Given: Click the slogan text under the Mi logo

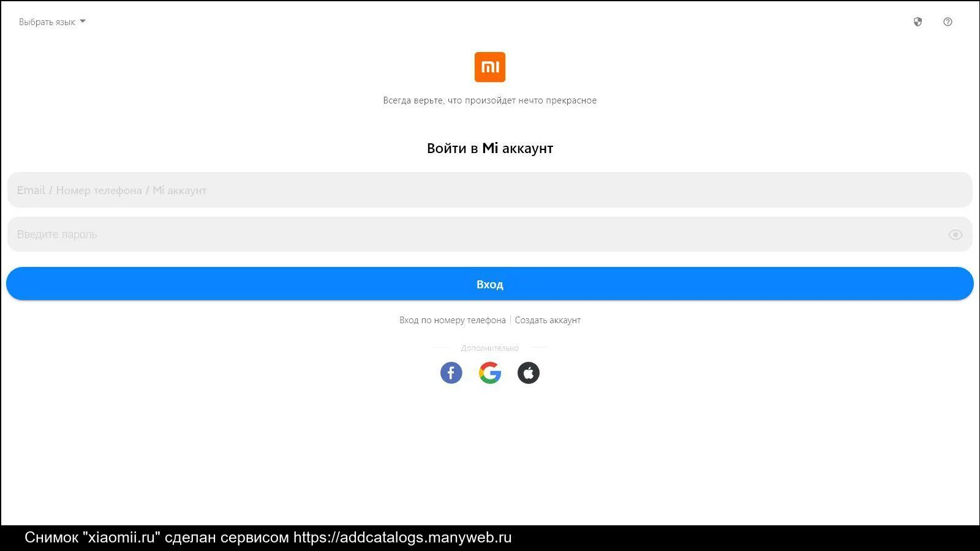Looking at the screenshot, I should pyautogui.click(x=490, y=100).
